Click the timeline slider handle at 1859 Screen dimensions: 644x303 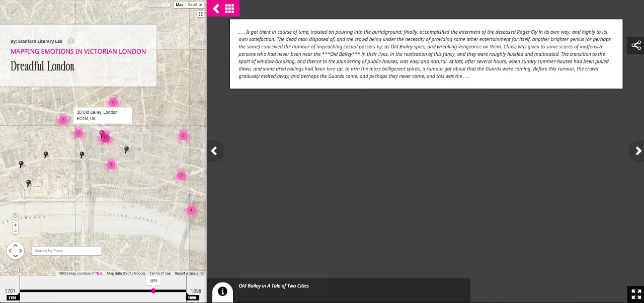tap(153, 291)
